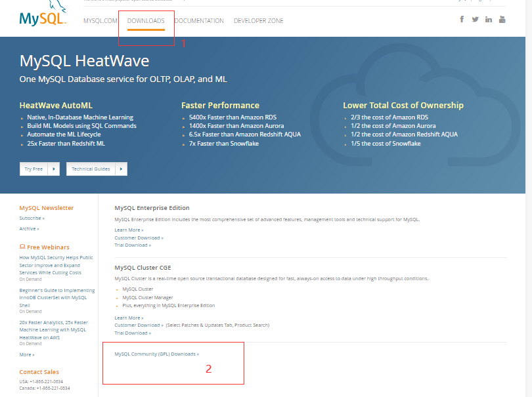532x397 pixels.
Task: Click Learn More under MySQL Cluster CGE
Action: tap(129, 318)
